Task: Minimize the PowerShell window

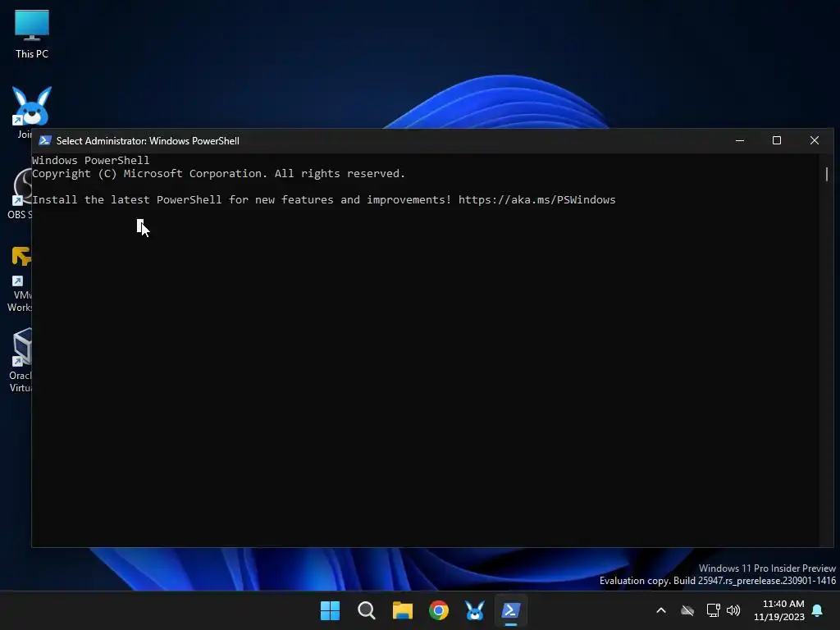Action: pyautogui.click(x=740, y=140)
